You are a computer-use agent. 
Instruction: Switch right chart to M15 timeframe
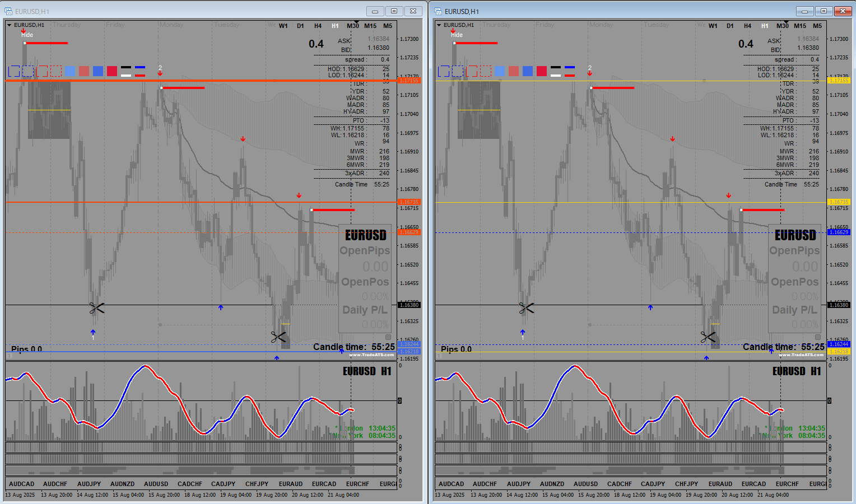point(800,26)
